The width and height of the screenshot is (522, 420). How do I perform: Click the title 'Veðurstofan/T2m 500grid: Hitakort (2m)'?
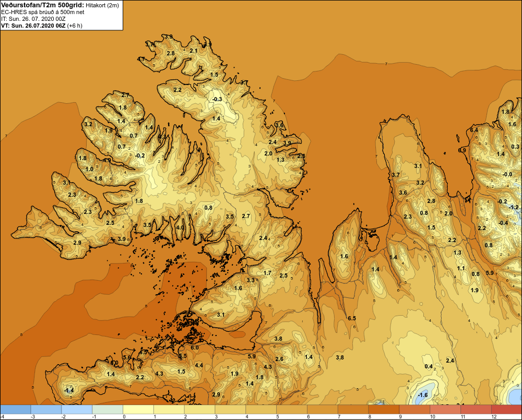tap(60, 5)
